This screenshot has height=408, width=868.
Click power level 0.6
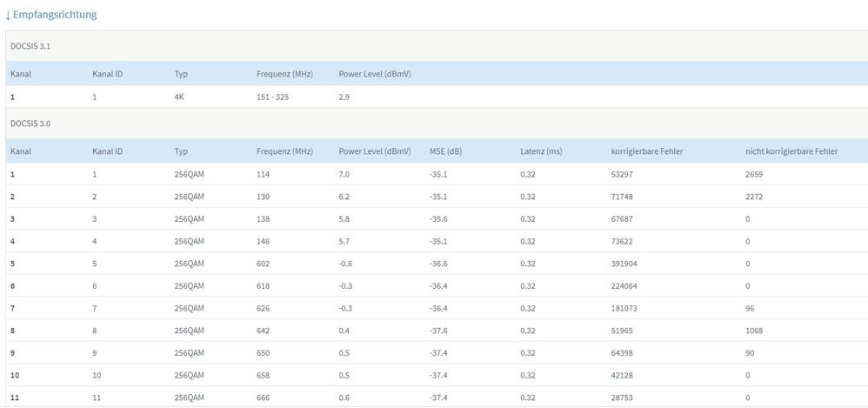(344, 398)
